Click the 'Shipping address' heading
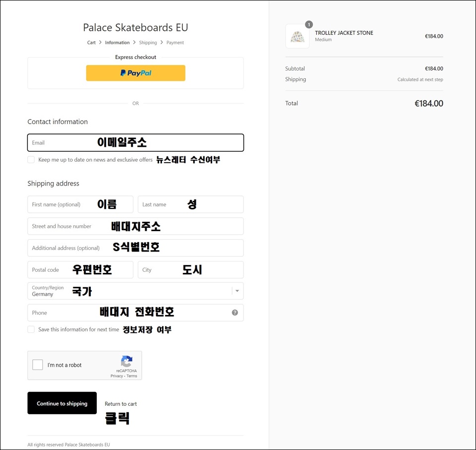The width and height of the screenshot is (476, 450). click(54, 183)
